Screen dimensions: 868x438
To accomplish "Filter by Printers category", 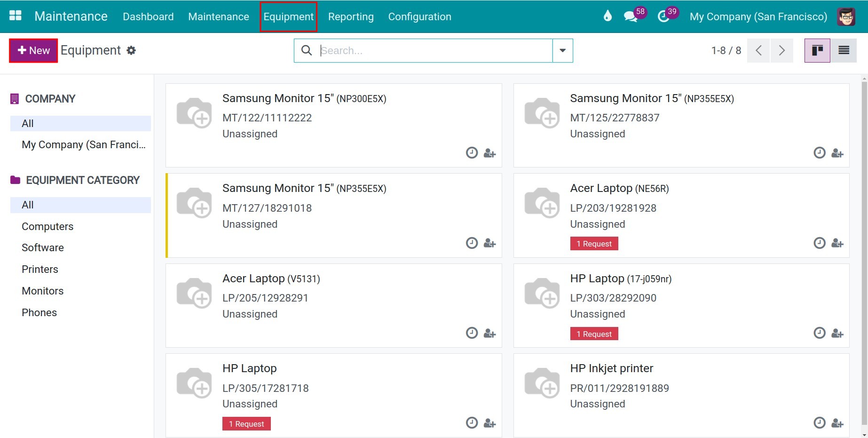I will click(80, 269).
